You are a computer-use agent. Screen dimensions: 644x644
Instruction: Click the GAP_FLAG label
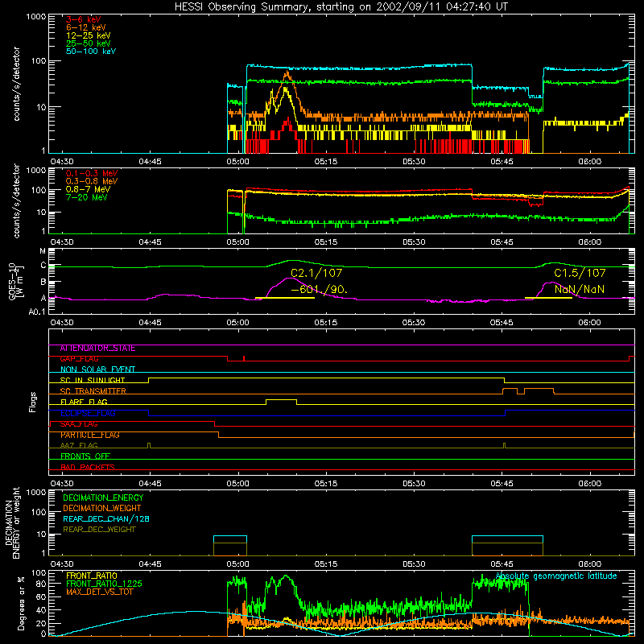tap(79, 359)
